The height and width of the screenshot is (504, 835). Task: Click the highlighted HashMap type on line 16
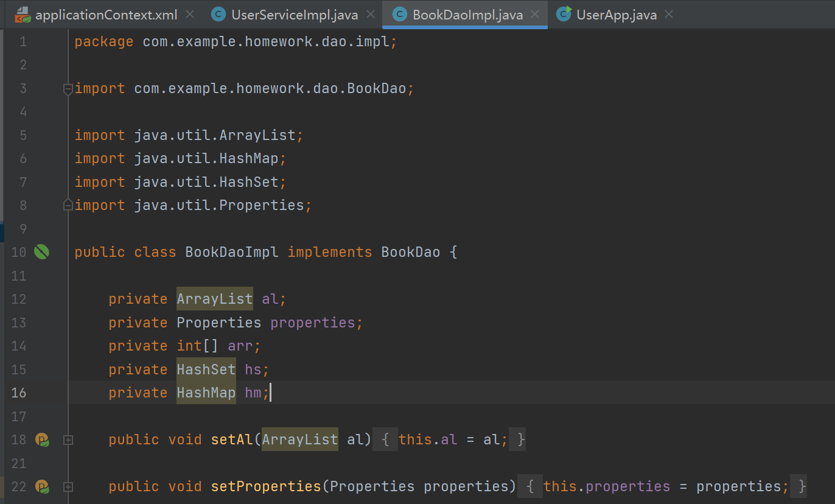(206, 393)
